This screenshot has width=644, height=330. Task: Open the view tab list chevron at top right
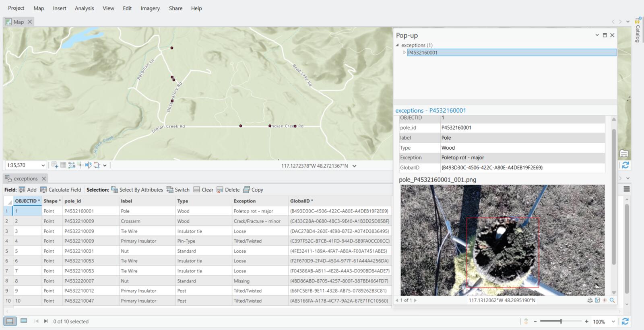[628, 22]
